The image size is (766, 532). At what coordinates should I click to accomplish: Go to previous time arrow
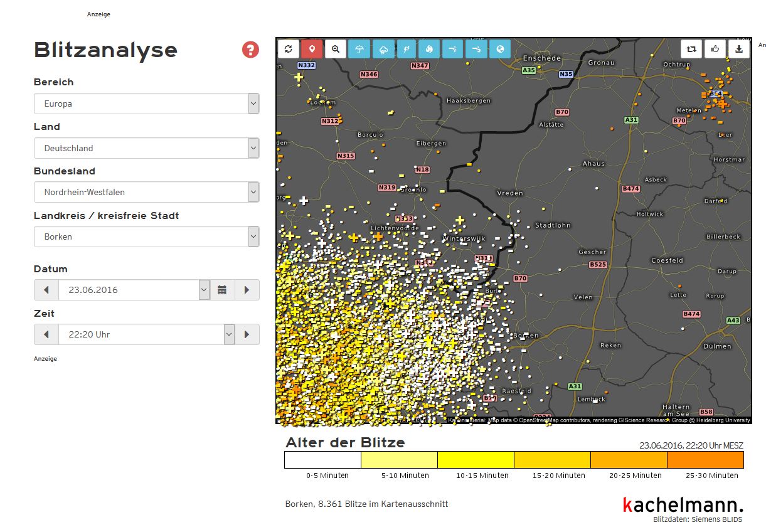[46, 334]
